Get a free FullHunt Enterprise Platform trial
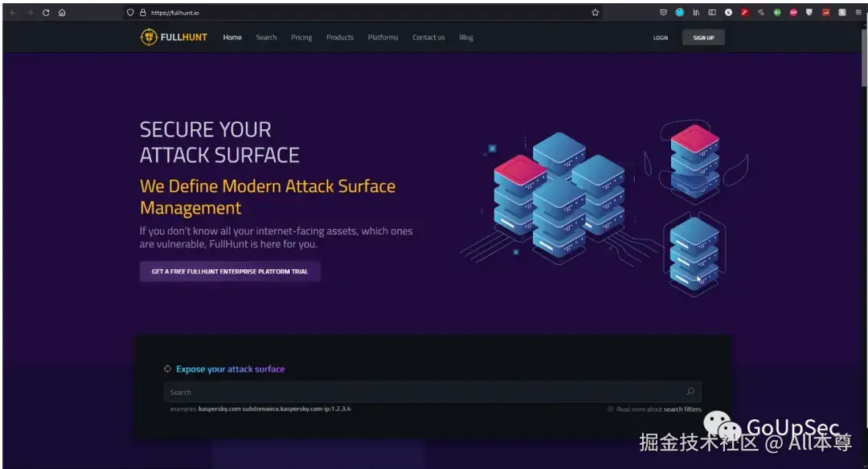Screen dimensions: 868x469 coord(230,271)
